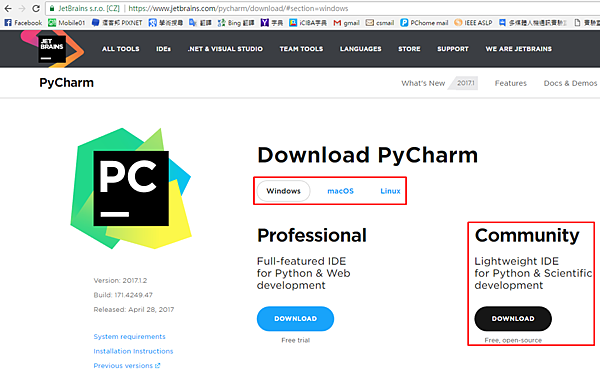Screen dimensions: 600x373
Task: Select the Windows platform tab
Action: tap(284, 191)
